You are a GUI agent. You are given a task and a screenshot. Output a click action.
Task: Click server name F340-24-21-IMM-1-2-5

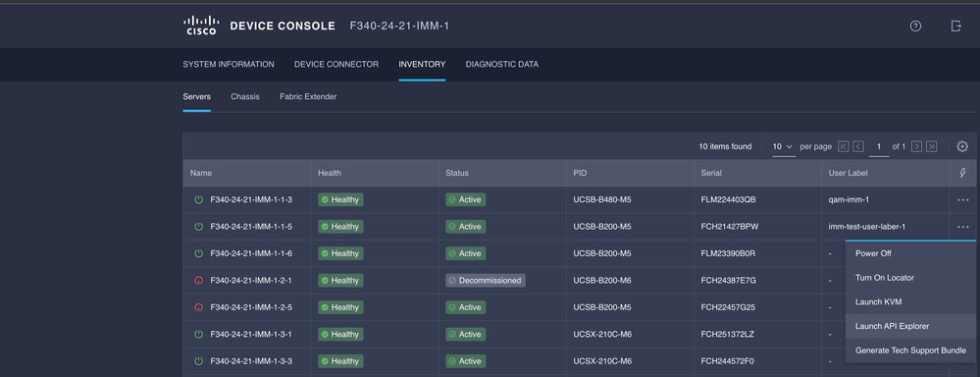[x=251, y=307]
